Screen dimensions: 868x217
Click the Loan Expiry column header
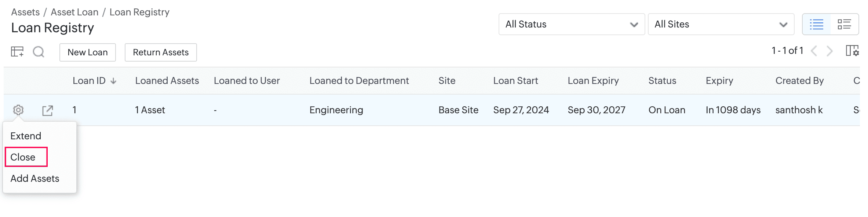click(x=593, y=81)
